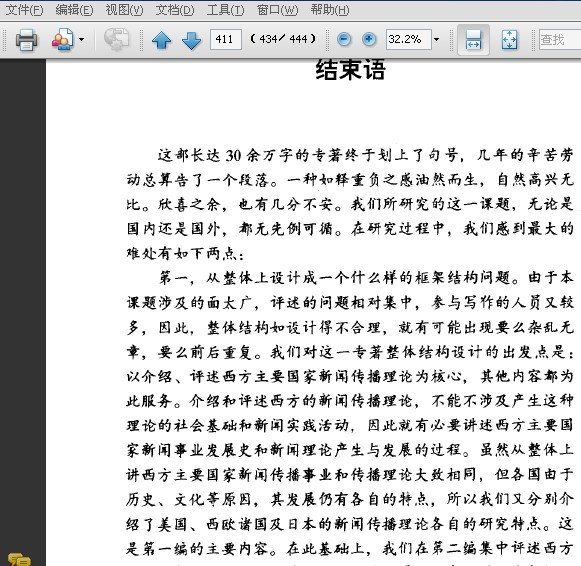Click the 查找 search field
The image size is (581, 566).
pyautogui.click(x=560, y=39)
